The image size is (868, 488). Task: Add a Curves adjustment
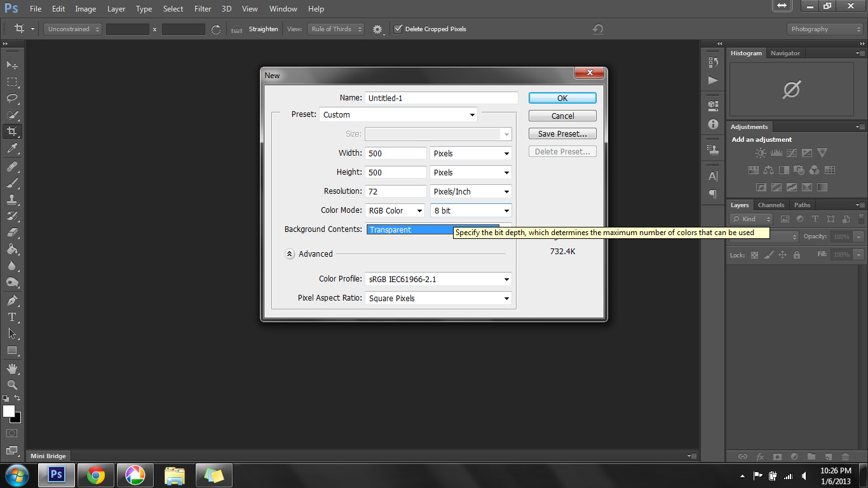coord(792,153)
